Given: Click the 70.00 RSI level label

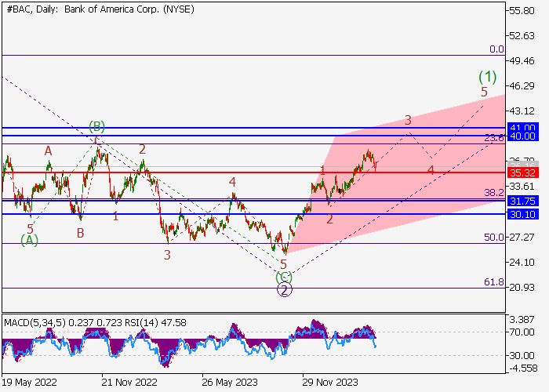Looking at the screenshot, I should (522, 332).
